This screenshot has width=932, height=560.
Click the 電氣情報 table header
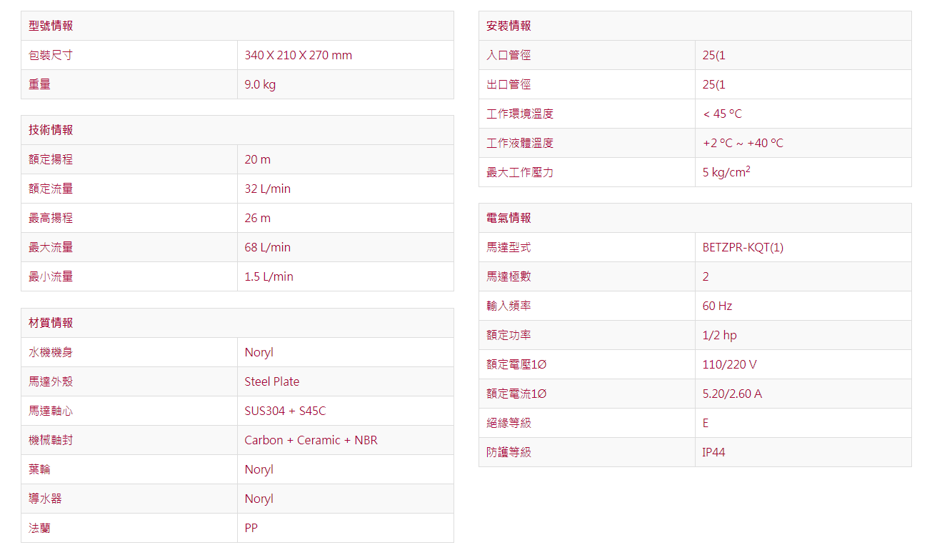[508, 218]
